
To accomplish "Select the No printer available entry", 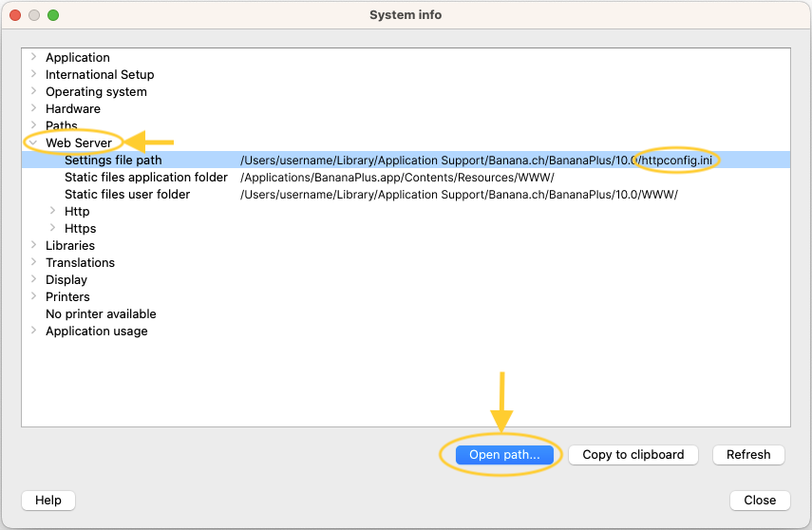I will (101, 314).
